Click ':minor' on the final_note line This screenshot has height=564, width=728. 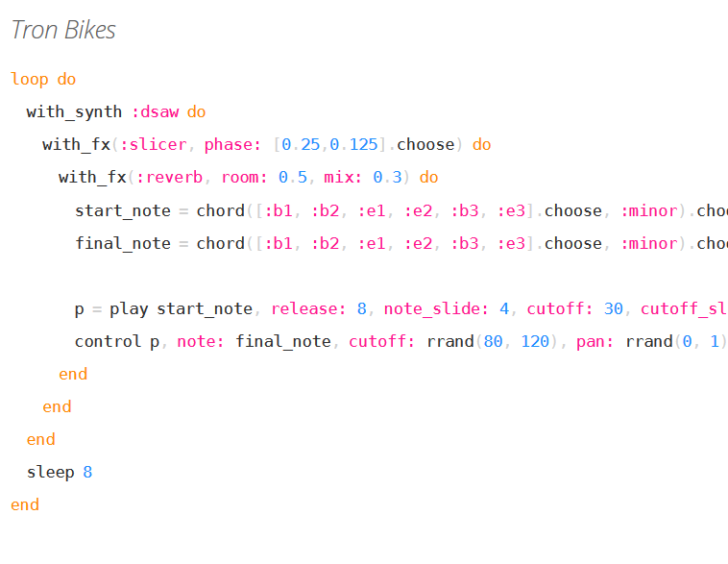[x=649, y=243]
